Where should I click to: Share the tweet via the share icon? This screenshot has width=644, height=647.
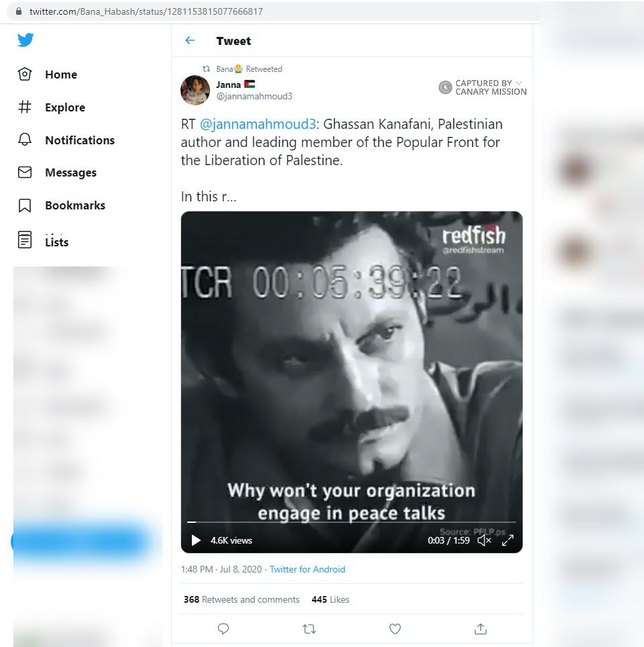(x=480, y=629)
